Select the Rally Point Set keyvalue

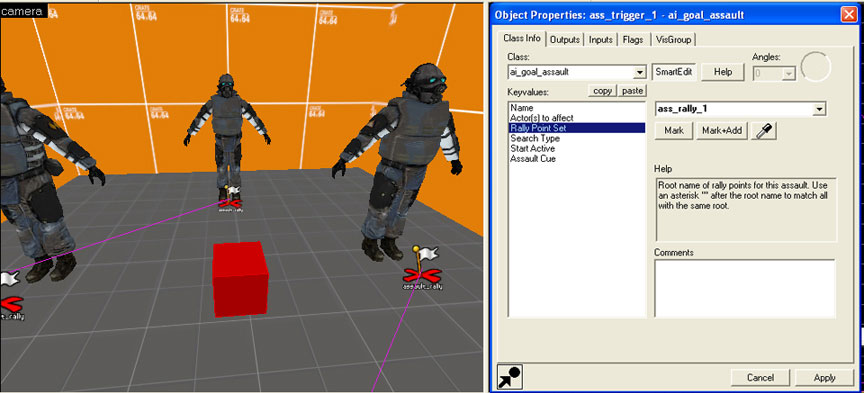(576, 128)
